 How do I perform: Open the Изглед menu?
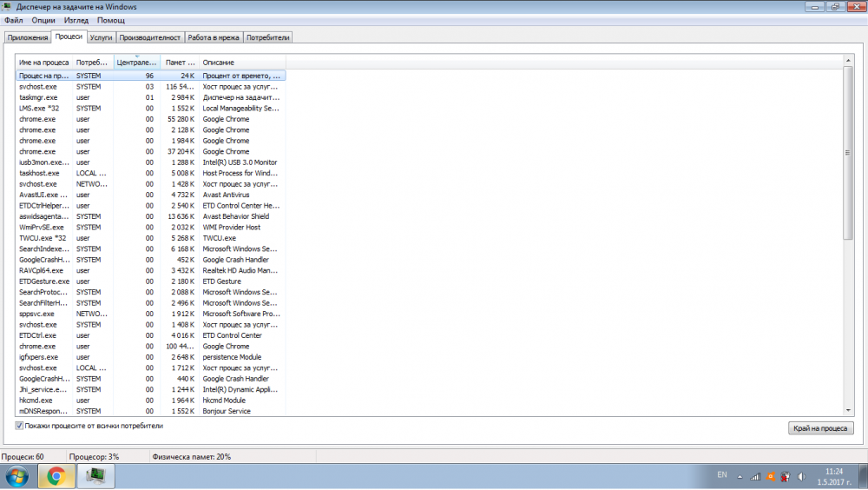point(76,21)
